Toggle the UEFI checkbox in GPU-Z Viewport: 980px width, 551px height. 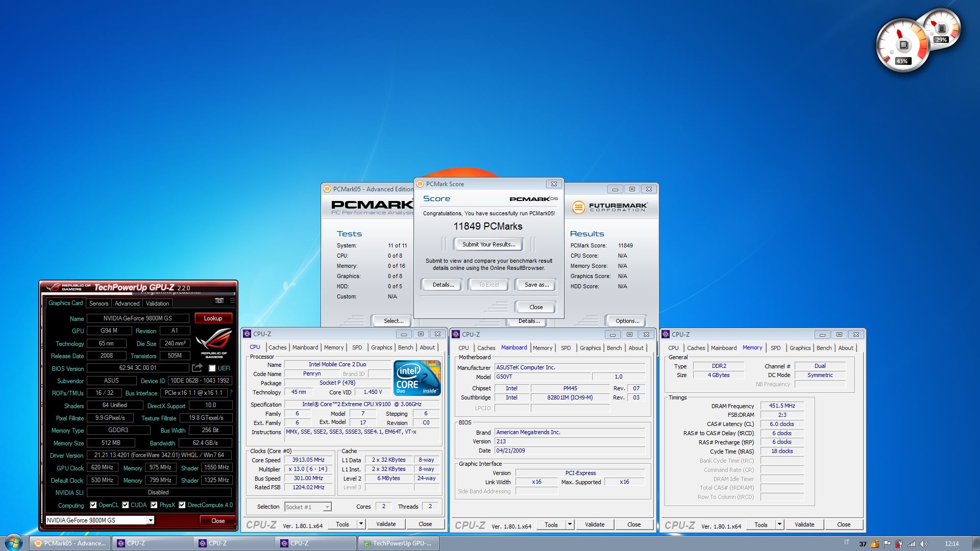[x=212, y=368]
